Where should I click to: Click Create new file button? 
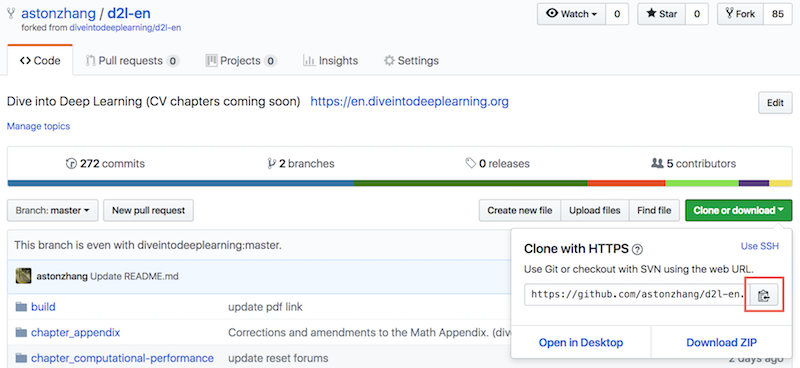coord(520,210)
